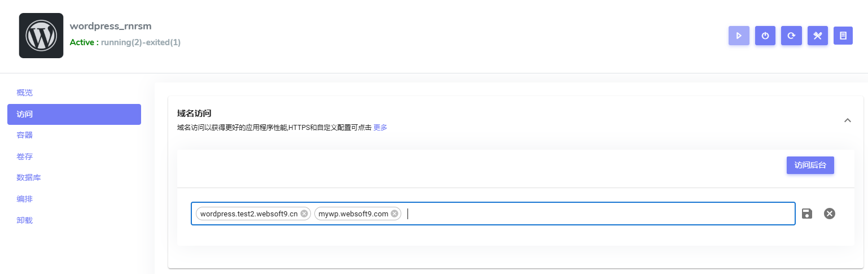Click the 更多 link
Image resolution: width=868 pixels, height=274 pixels.
pyautogui.click(x=380, y=128)
